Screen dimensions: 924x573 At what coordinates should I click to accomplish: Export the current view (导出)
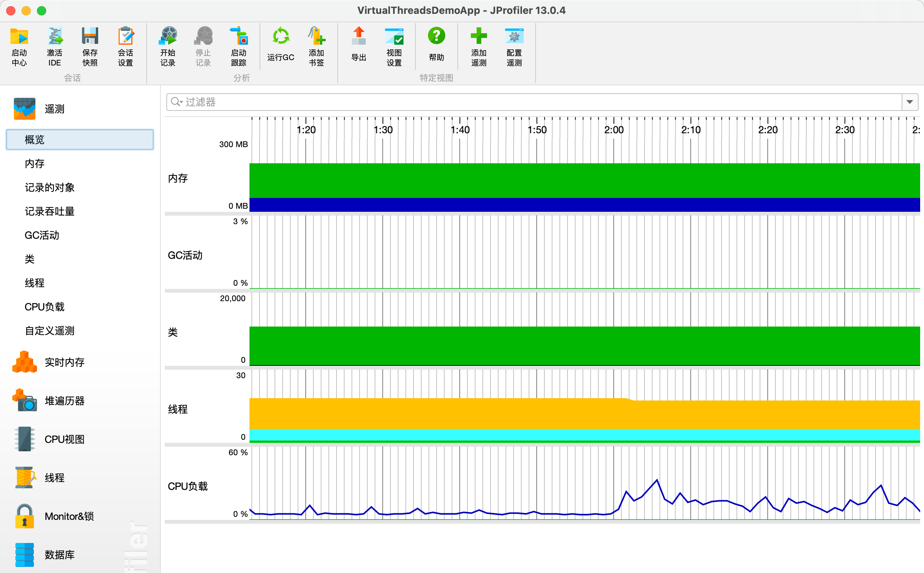pyautogui.click(x=359, y=44)
